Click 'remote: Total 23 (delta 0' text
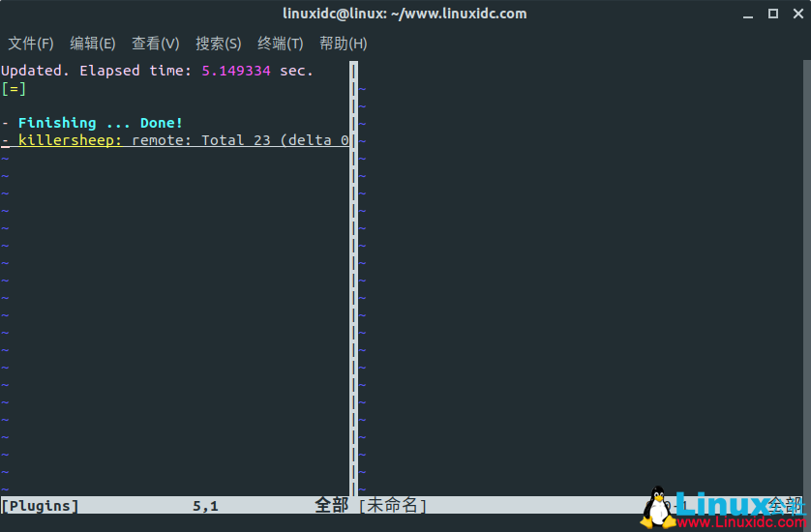This screenshot has width=811, height=532. tap(241, 140)
